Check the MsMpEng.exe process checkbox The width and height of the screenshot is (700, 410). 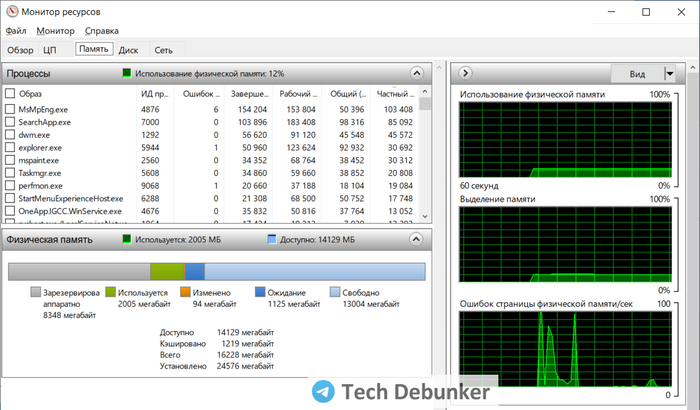pyautogui.click(x=10, y=109)
